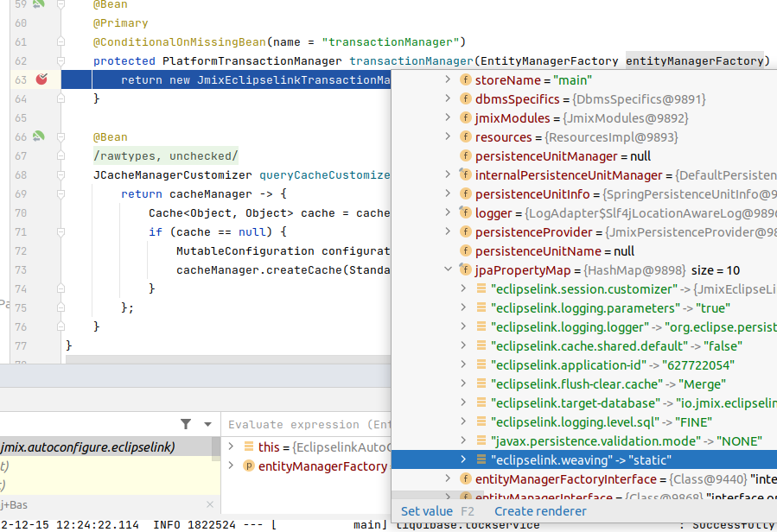
Task: Click the field icon next to persistenceUnitManager
Action: tap(465, 156)
